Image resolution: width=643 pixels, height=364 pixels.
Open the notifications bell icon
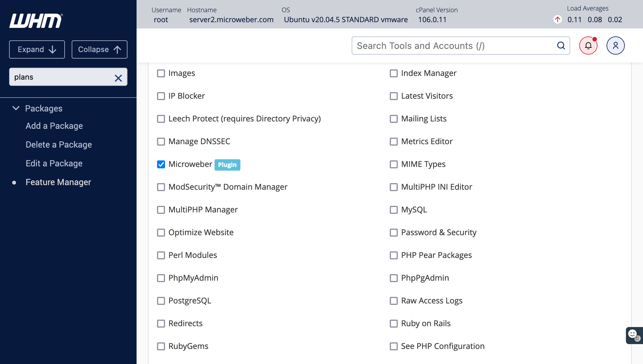(x=588, y=45)
